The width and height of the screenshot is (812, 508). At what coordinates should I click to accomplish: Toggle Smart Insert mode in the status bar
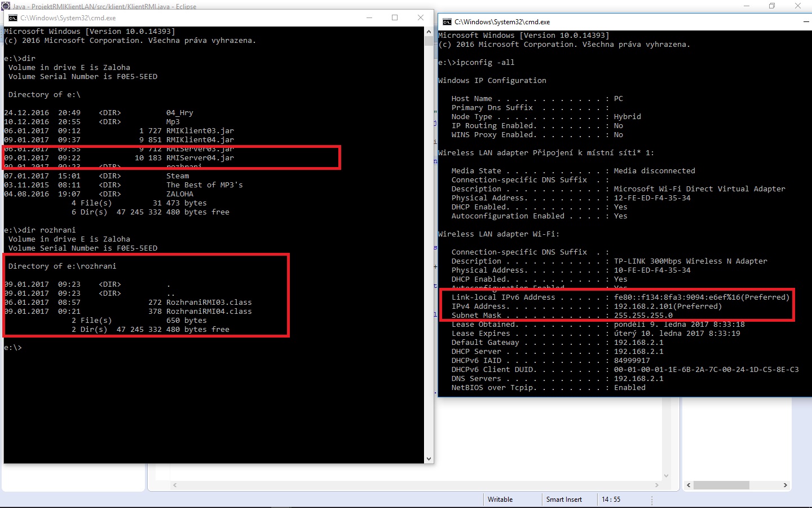[564, 500]
